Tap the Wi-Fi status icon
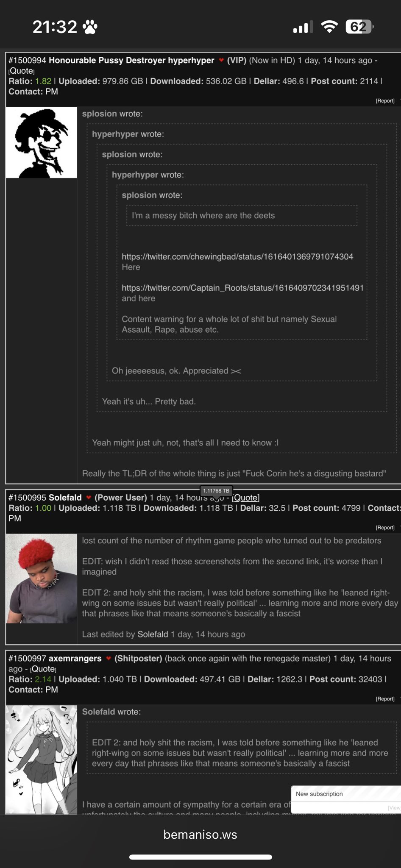Image resolution: width=401 pixels, height=868 pixels. pos(329,27)
